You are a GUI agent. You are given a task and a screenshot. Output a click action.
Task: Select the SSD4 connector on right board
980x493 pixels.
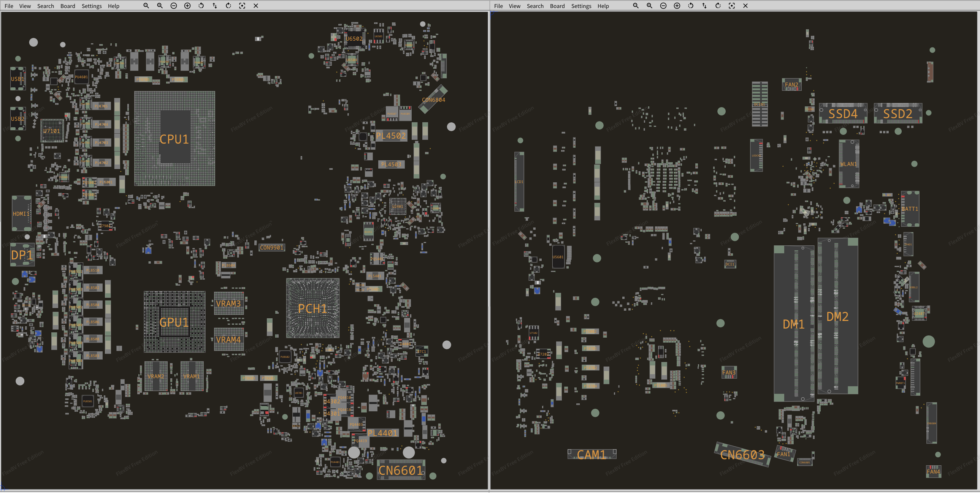(x=843, y=114)
